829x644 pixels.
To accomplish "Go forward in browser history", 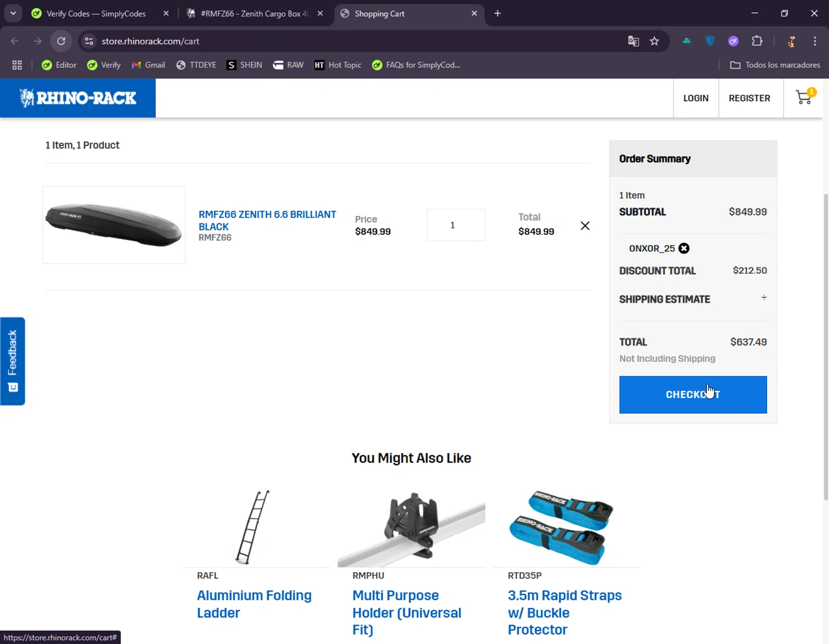I will tap(38, 41).
